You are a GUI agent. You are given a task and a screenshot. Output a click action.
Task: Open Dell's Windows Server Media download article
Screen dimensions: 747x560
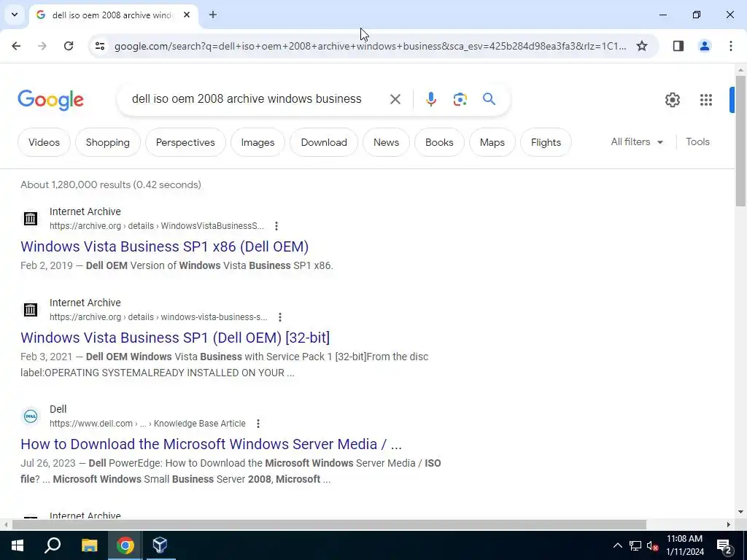coord(211,444)
